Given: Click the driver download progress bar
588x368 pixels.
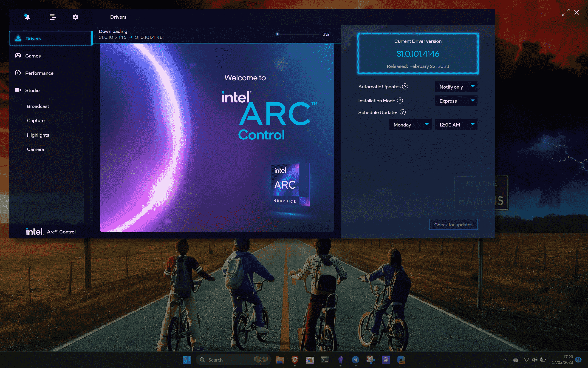Looking at the screenshot, I should (x=298, y=34).
